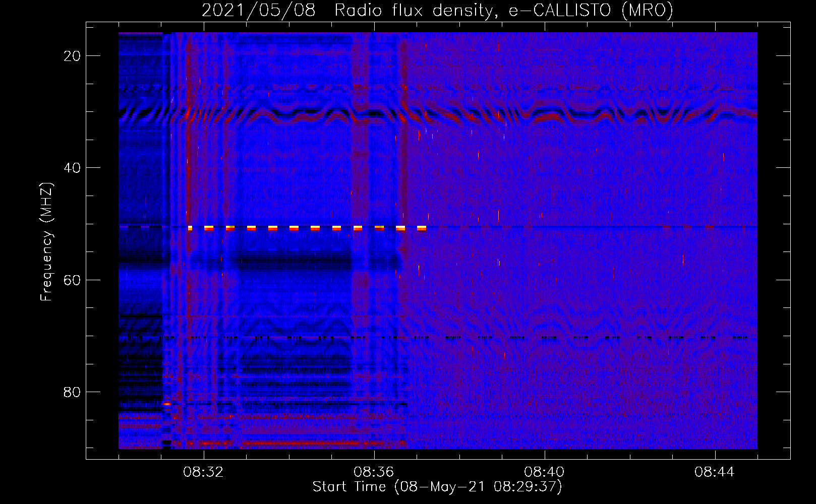Image resolution: width=816 pixels, height=504 pixels.
Task: Click the 08:36 time tick label
Action: (x=374, y=472)
